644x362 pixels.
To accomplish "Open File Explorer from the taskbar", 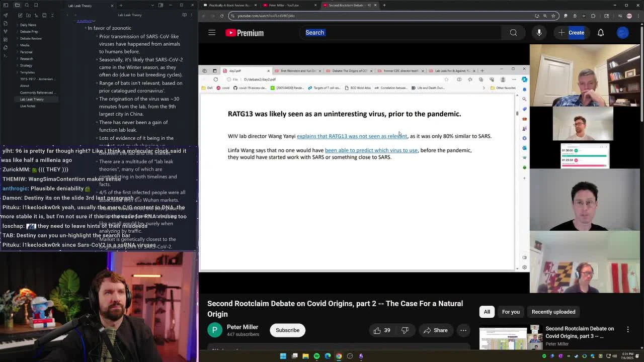I will (305, 356).
